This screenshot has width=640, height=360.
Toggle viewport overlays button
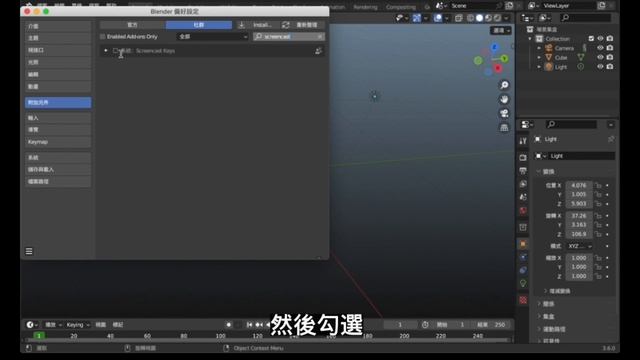click(x=438, y=18)
